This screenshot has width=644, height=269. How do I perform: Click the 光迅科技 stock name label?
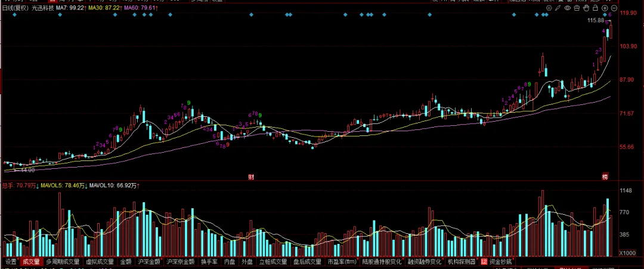(43, 8)
